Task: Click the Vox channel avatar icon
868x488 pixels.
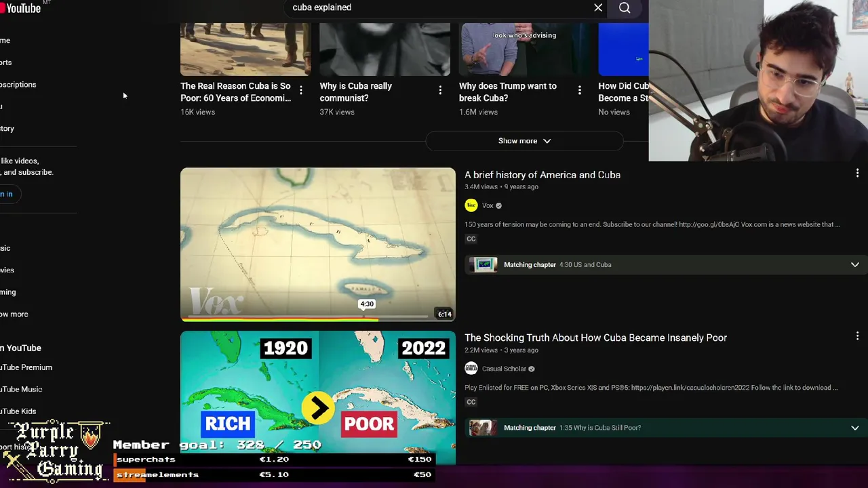Action: coord(471,205)
